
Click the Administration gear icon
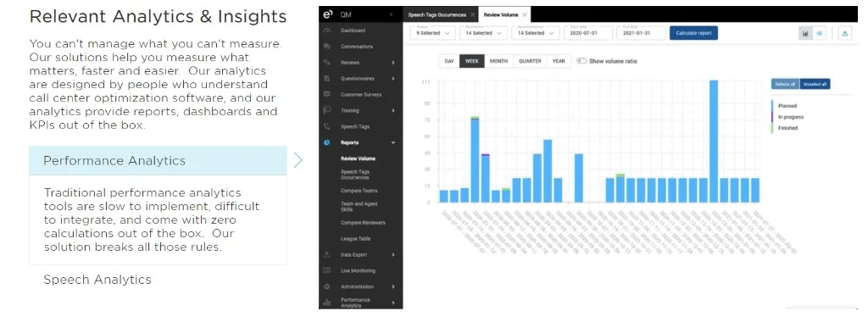click(327, 286)
